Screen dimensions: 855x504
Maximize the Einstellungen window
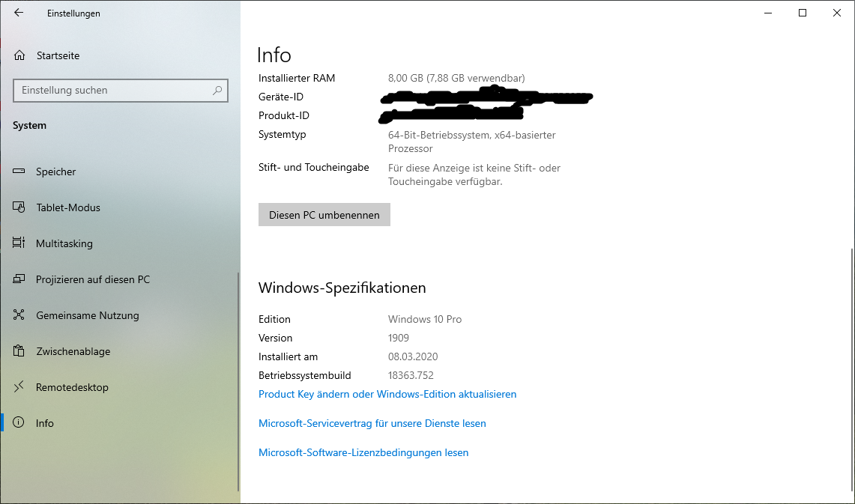point(803,13)
